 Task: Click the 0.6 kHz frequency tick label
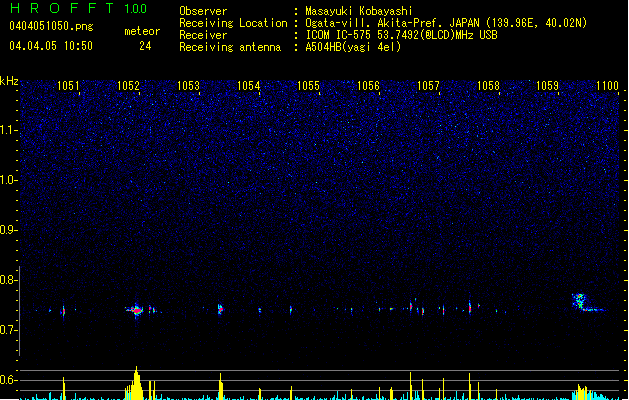(x=8, y=380)
